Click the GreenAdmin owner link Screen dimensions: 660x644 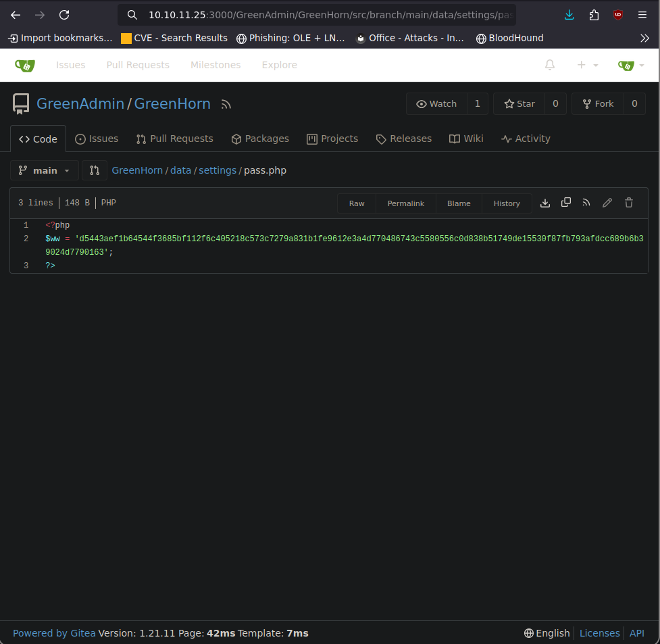pyautogui.click(x=80, y=103)
